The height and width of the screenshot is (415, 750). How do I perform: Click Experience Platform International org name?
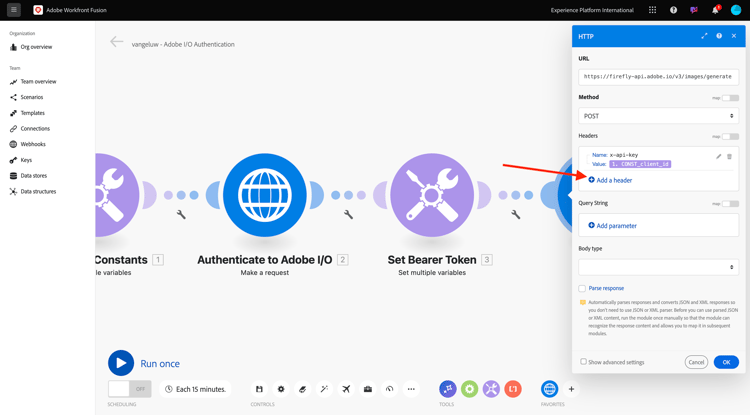click(592, 10)
